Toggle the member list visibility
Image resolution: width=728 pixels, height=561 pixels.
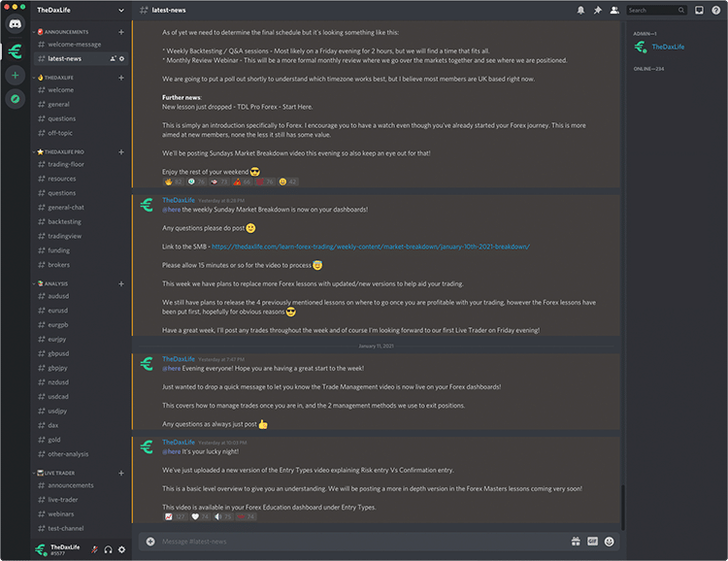[613, 10]
